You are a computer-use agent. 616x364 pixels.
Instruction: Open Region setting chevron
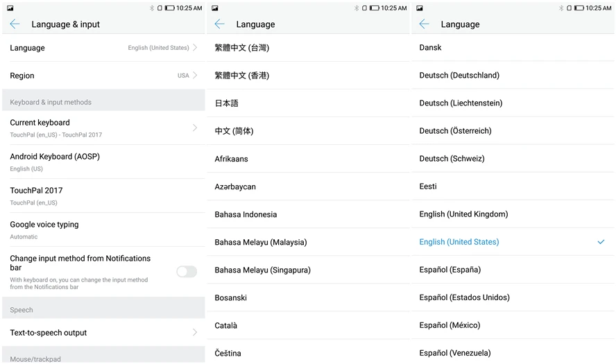(195, 76)
